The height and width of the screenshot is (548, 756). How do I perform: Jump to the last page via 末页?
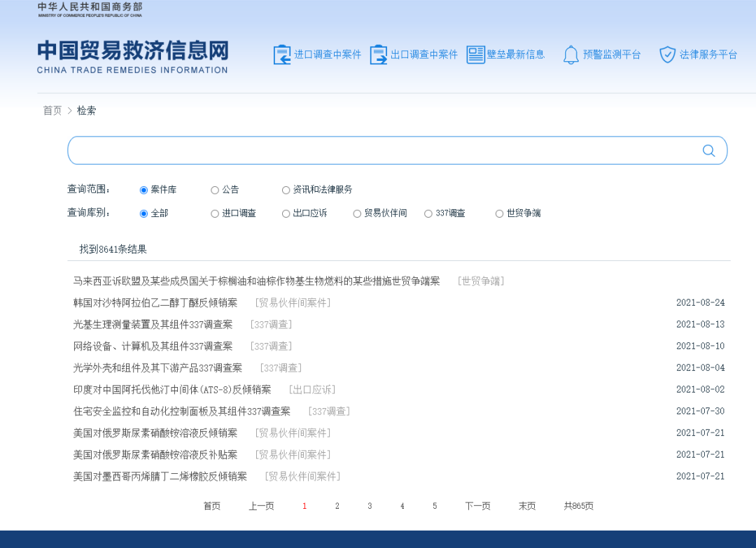tap(526, 505)
